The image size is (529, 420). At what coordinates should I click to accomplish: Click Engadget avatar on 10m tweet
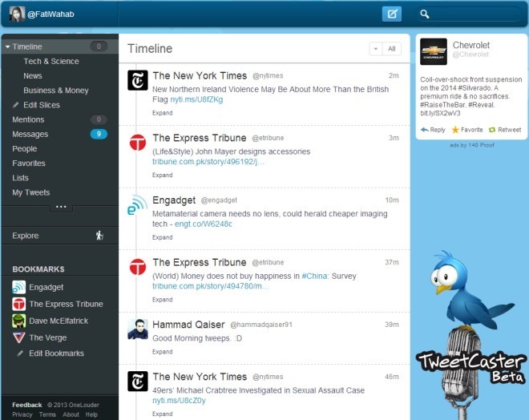(138, 204)
